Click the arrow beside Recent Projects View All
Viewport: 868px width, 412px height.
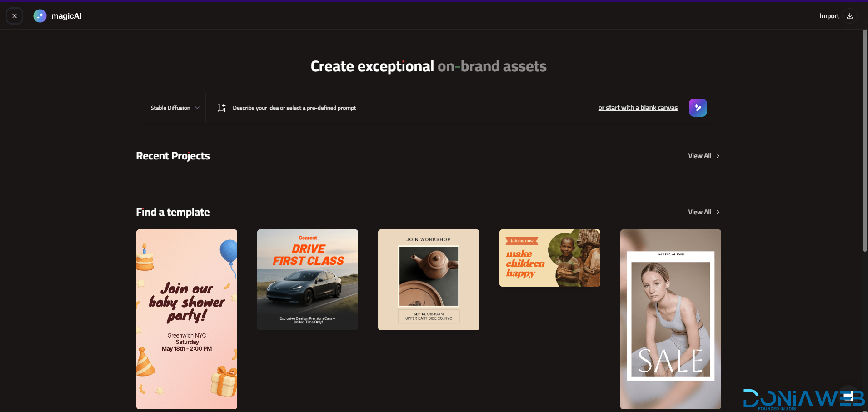[x=718, y=156]
